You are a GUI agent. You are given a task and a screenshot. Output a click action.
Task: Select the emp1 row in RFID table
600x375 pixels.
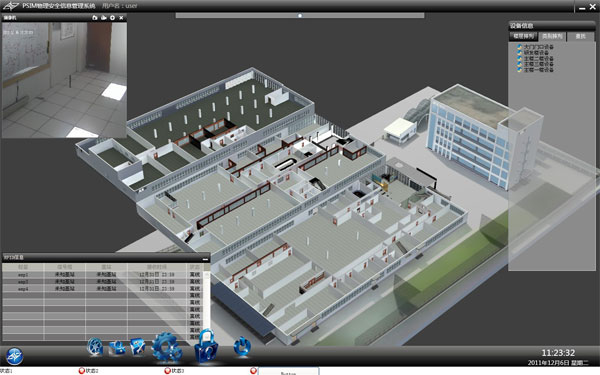(x=103, y=274)
